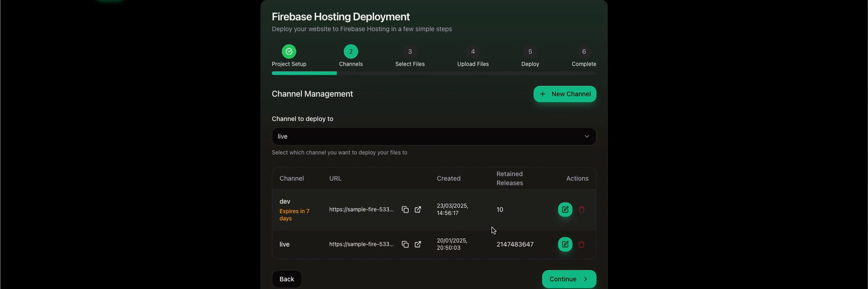Continue to the next step
The height and width of the screenshot is (289, 868).
569,279
